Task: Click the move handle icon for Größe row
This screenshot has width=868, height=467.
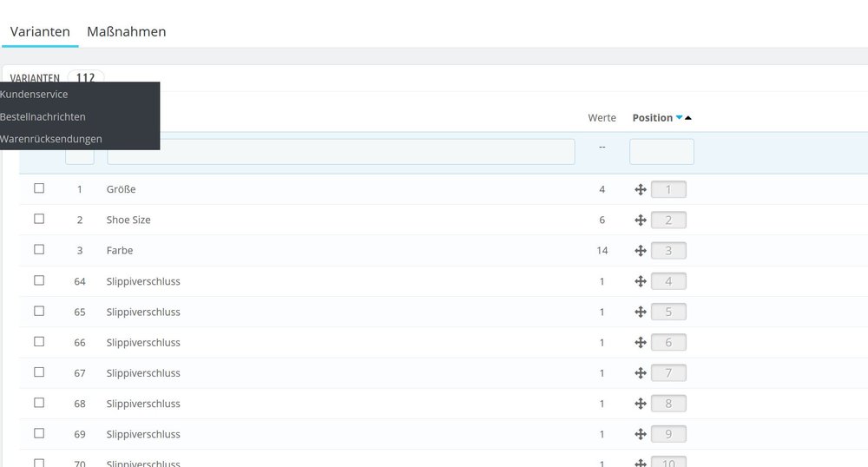Action: [641, 190]
